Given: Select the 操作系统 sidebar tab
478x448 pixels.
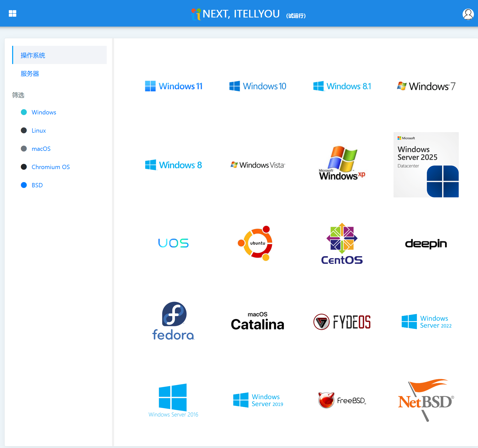Looking at the screenshot, I should [59, 55].
